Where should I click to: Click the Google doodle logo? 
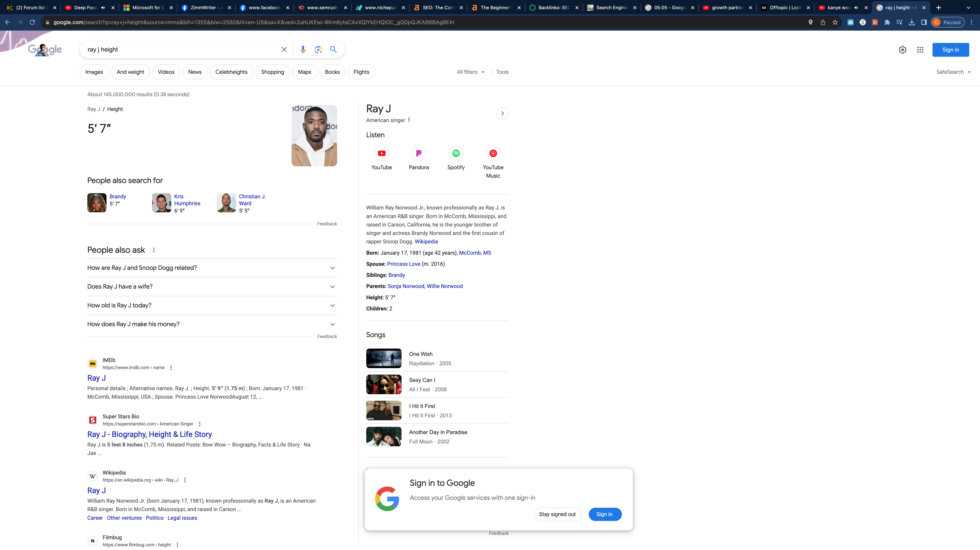45,49
